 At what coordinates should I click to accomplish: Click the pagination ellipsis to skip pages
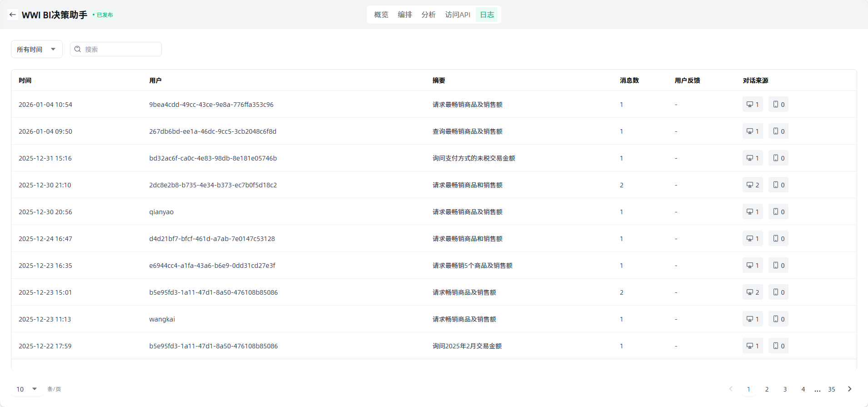click(817, 390)
